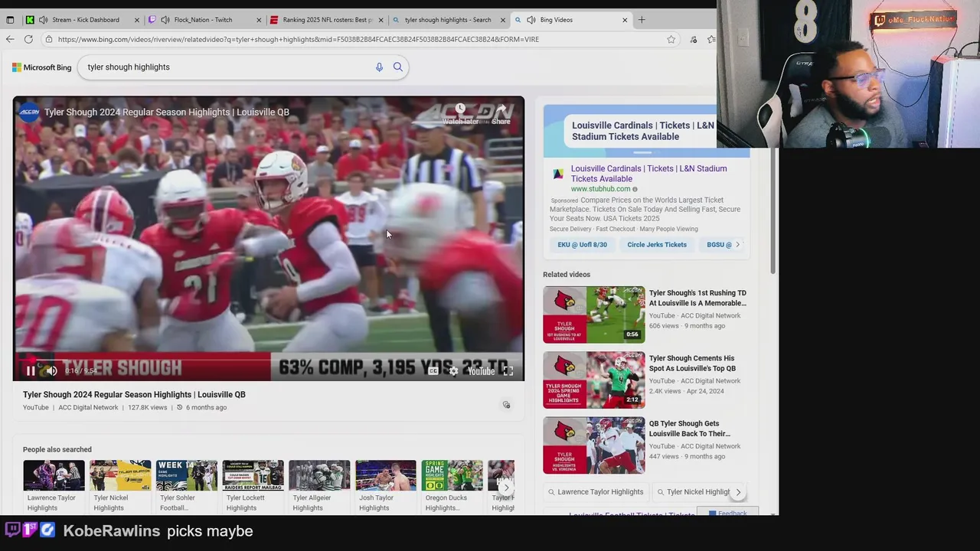This screenshot has height=551, width=980.
Task: Click the ACC DN channel logo in the player
Action: click(29, 112)
